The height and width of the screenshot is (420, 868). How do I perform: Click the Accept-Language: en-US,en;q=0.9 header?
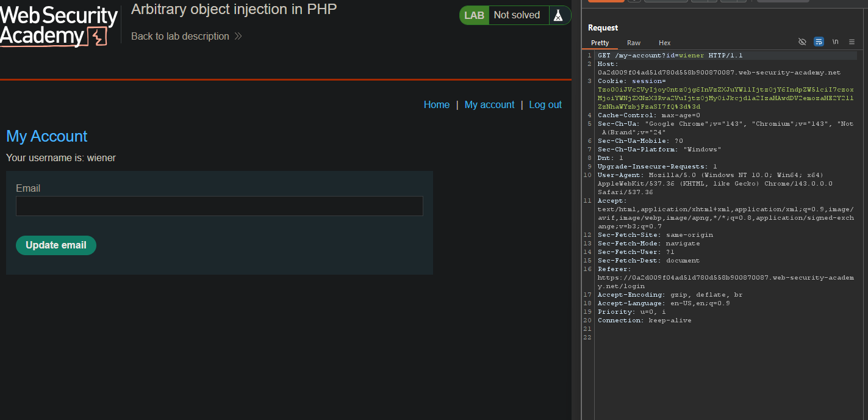point(663,303)
